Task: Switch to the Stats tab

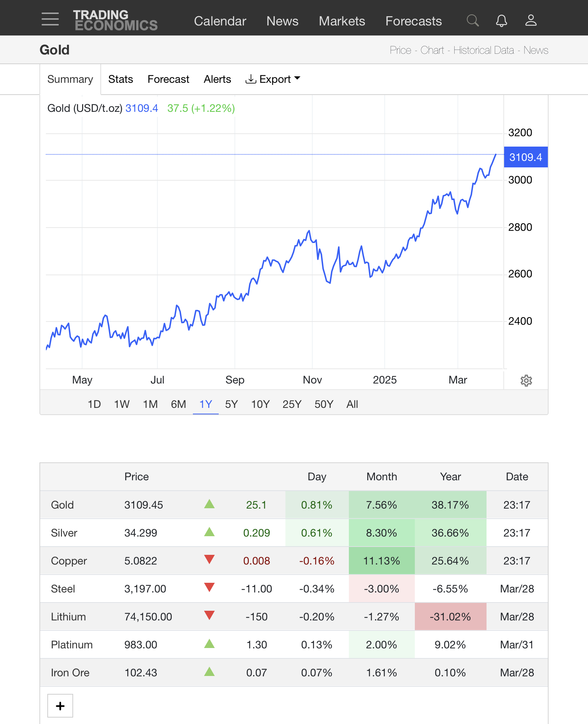Action: 120,79
